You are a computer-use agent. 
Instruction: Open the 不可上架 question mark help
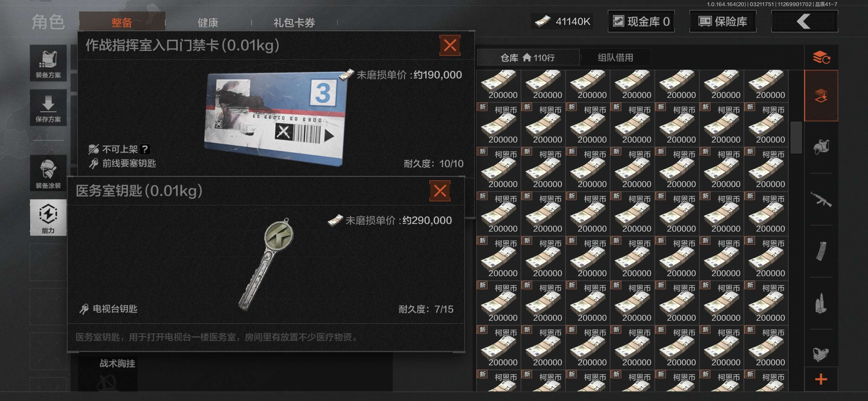[x=145, y=149]
